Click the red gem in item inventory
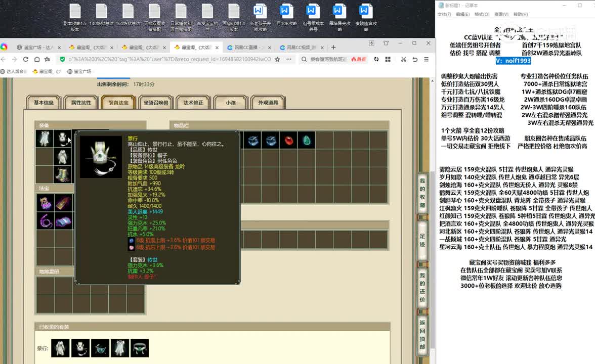This screenshot has width=595, height=364. pos(289,141)
